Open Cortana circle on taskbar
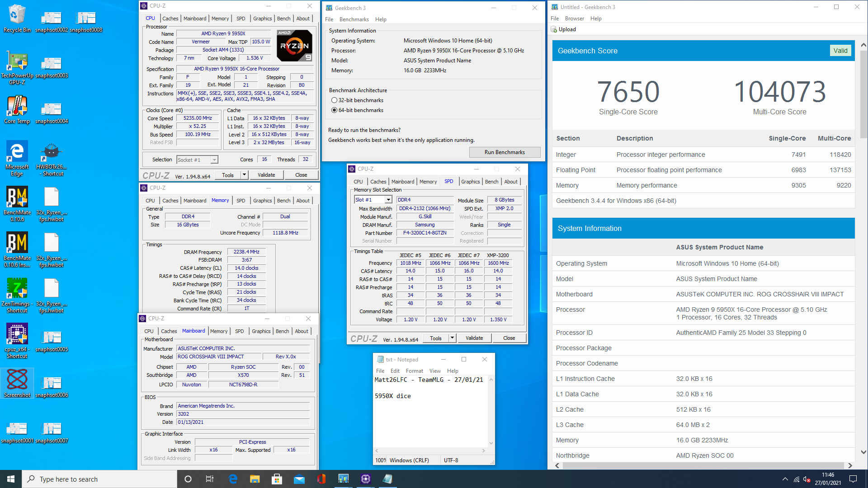The height and width of the screenshot is (488, 868). click(188, 479)
